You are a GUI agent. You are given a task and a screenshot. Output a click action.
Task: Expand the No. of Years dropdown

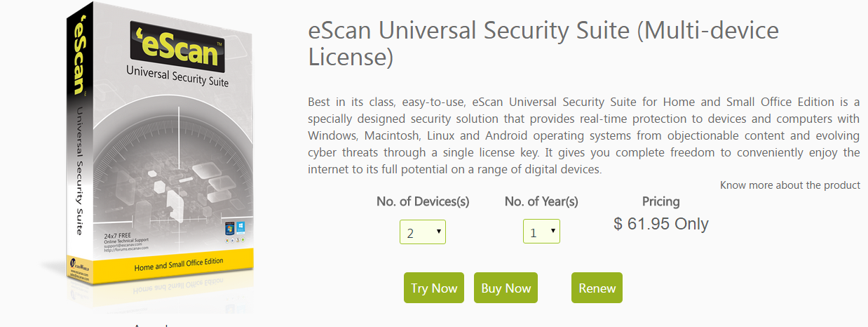(541, 232)
